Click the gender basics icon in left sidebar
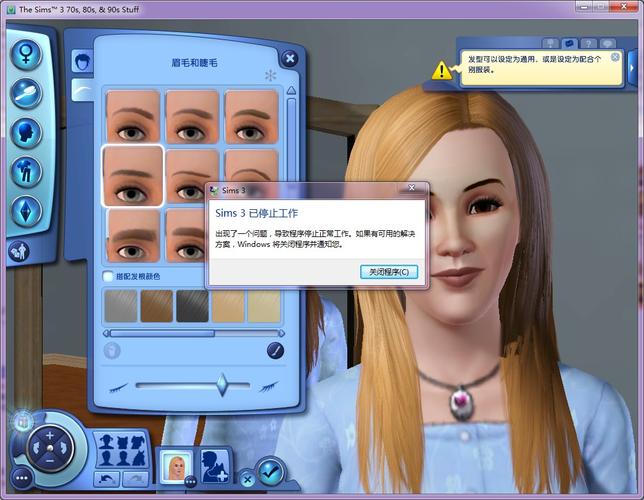Image resolution: width=644 pixels, height=500 pixels. coord(26,54)
